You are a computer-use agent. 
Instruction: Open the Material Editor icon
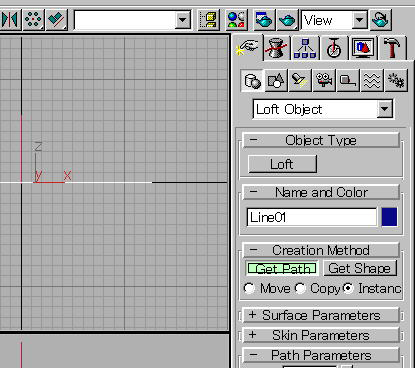(236, 20)
